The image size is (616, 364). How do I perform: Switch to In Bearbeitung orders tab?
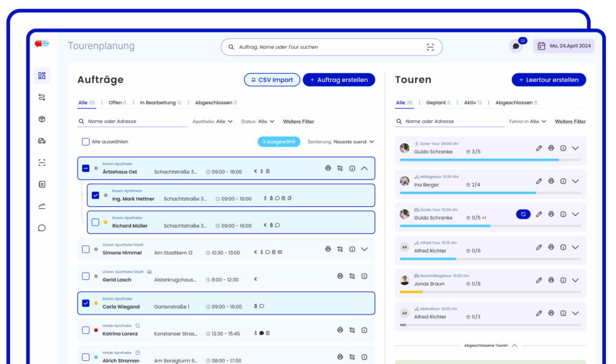pos(160,103)
